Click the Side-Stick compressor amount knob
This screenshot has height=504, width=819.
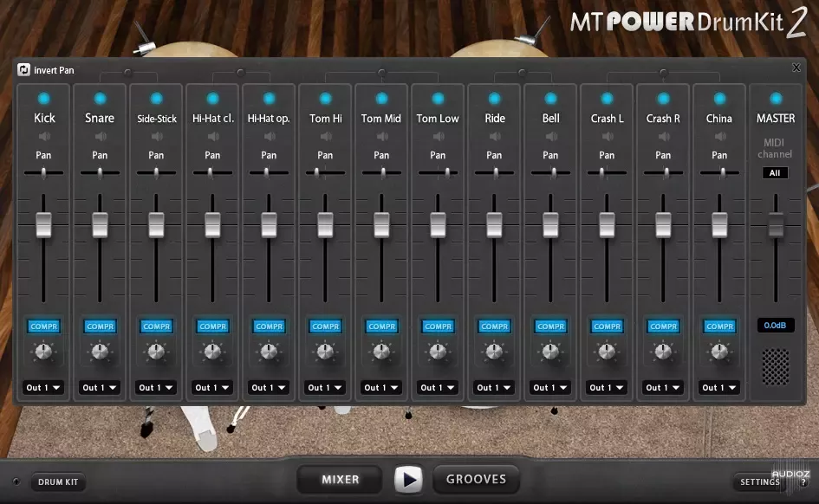click(156, 352)
